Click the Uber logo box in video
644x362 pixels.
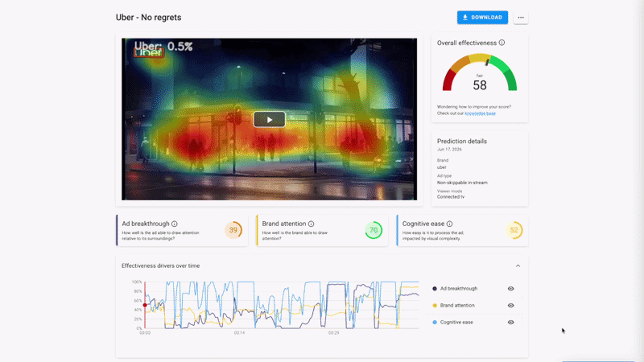click(x=149, y=52)
